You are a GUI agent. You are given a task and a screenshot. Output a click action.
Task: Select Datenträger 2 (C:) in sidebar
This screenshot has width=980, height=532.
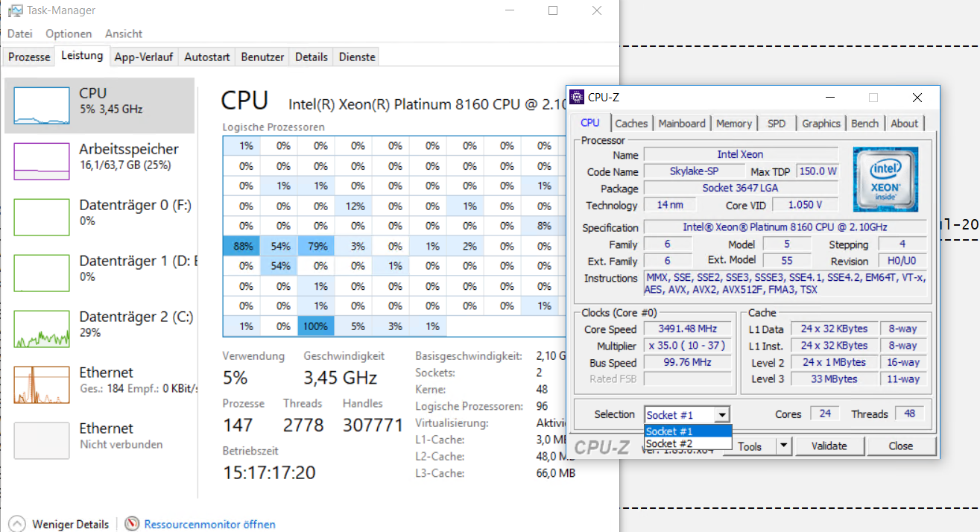99,329
